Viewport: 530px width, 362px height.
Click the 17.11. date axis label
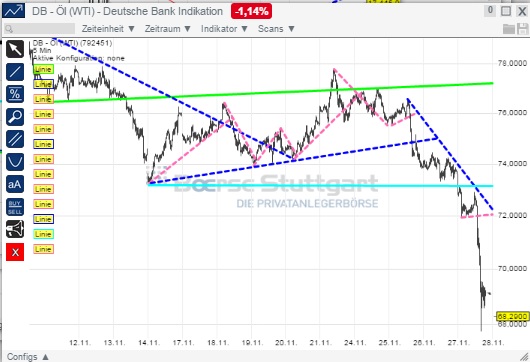pyautogui.click(x=183, y=343)
